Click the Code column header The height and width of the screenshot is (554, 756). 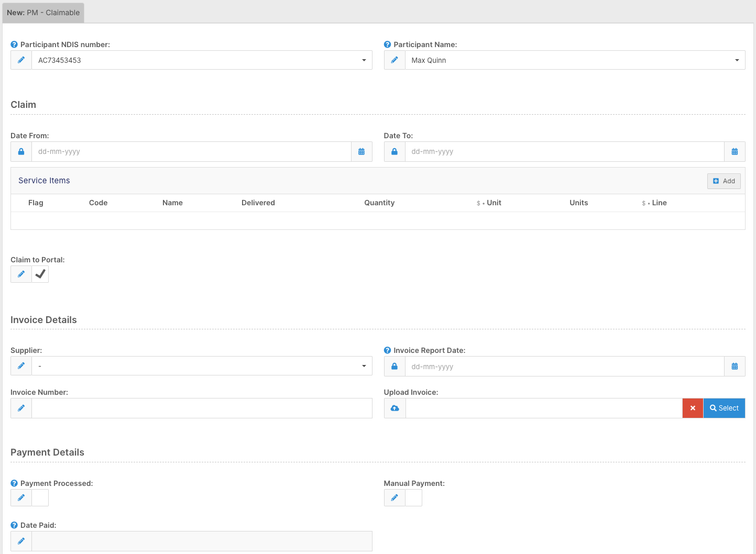[x=98, y=203]
